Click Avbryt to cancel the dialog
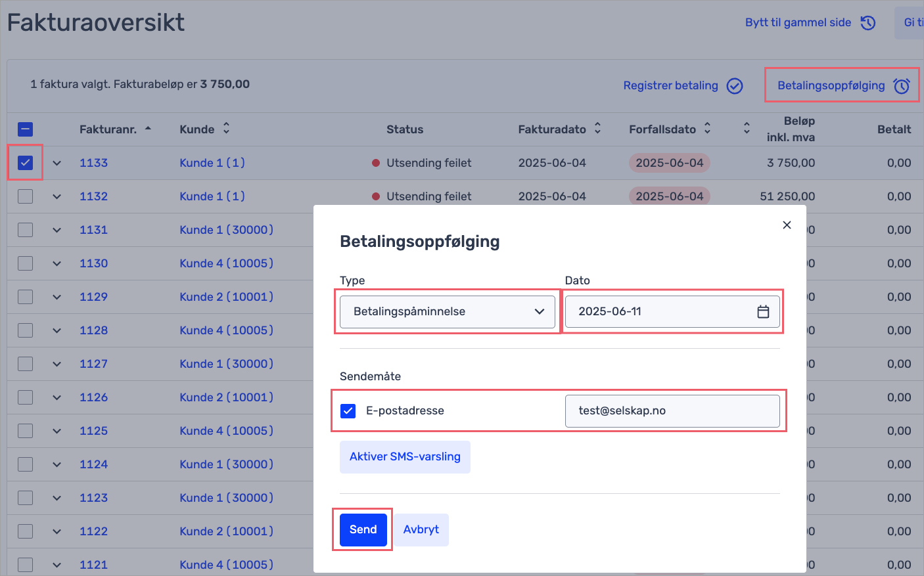924x576 pixels. [x=421, y=529]
